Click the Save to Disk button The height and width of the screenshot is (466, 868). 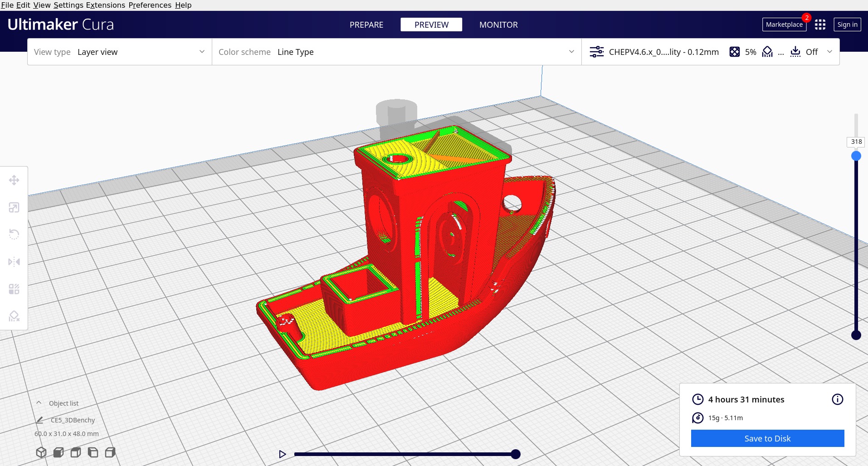coord(767,438)
